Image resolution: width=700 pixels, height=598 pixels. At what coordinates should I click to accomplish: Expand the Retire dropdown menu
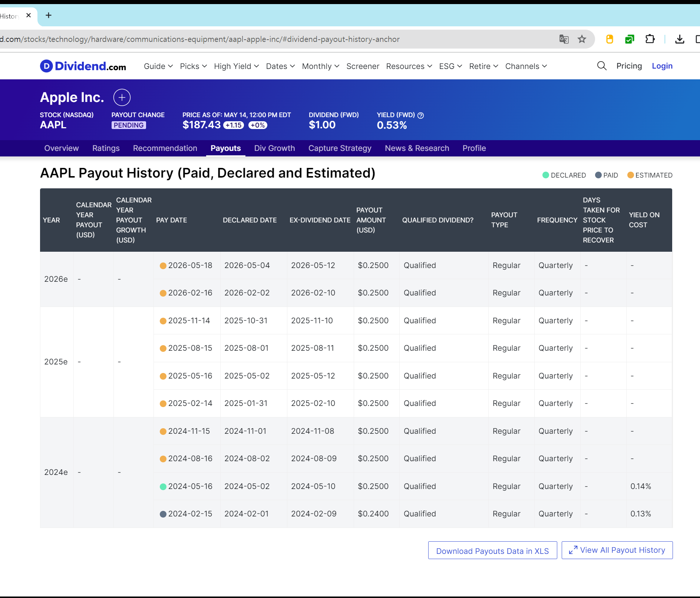click(x=484, y=66)
